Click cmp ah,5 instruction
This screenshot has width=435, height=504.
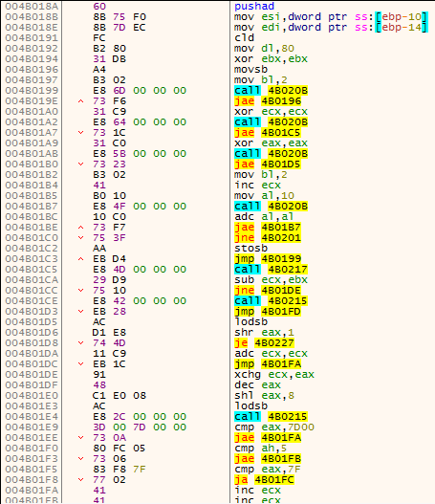(261, 449)
